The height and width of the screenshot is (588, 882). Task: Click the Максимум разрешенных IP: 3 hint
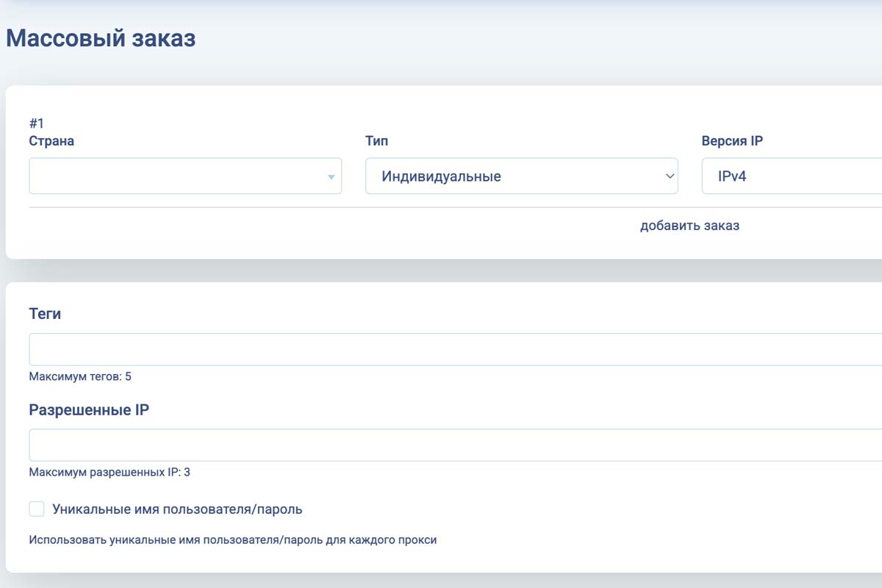[x=110, y=472]
